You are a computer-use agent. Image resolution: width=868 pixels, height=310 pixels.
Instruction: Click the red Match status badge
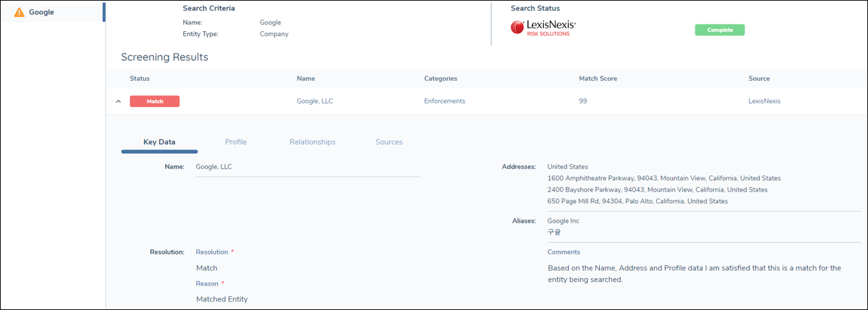tap(154, 102)
